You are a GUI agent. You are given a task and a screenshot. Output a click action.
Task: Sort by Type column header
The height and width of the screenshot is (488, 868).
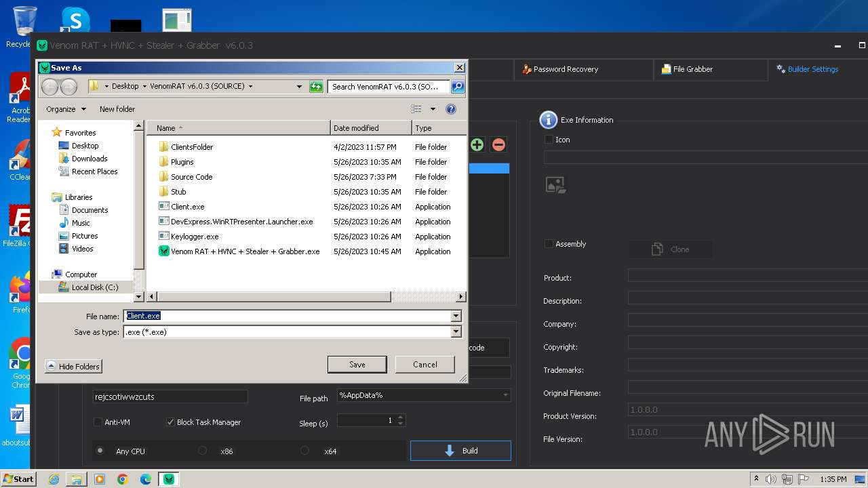[x=439, y=128]
